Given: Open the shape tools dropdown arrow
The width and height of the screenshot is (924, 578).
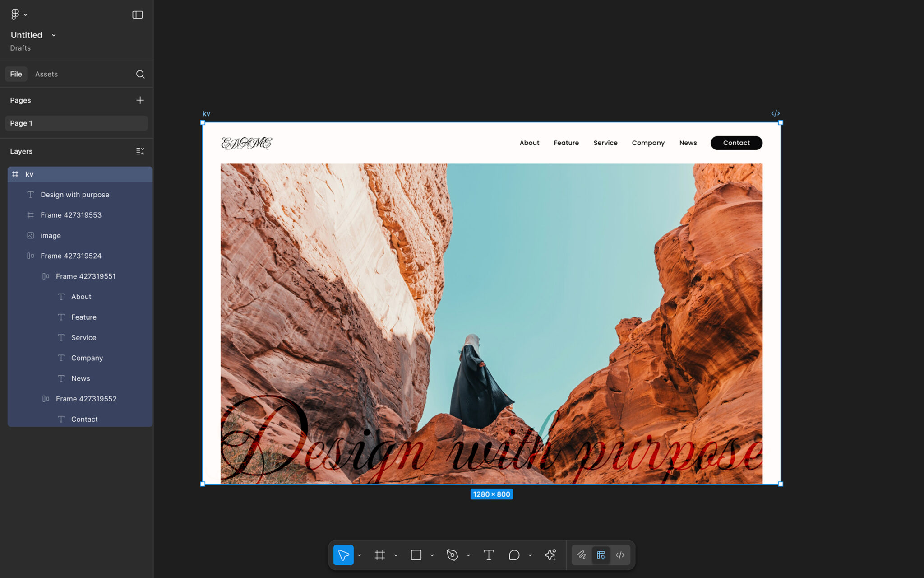Looking at the screenshot, I should point(432,555).
